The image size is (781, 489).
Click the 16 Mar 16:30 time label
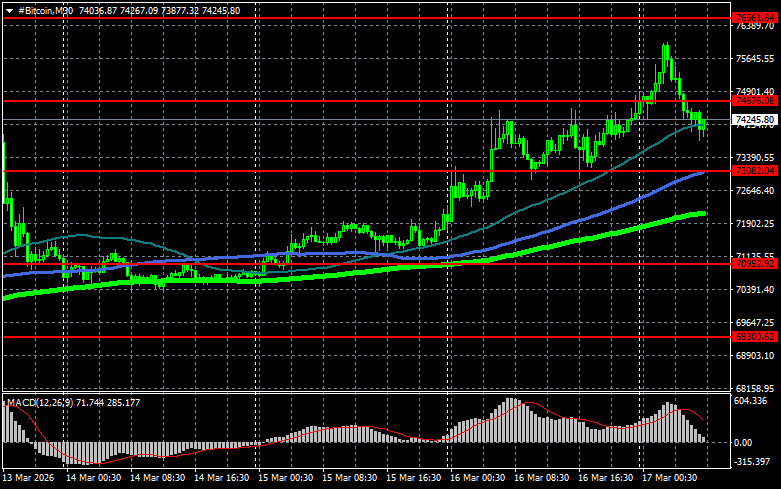coord(606,478)
